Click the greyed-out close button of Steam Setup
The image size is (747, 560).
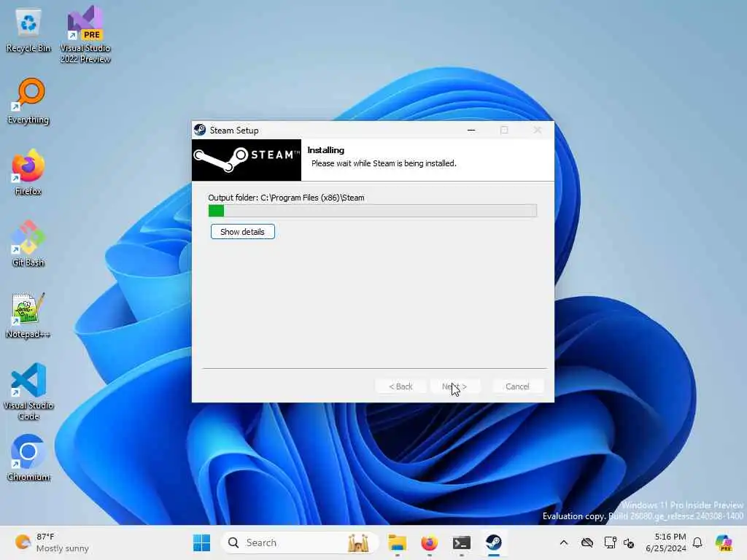(538, 130)
